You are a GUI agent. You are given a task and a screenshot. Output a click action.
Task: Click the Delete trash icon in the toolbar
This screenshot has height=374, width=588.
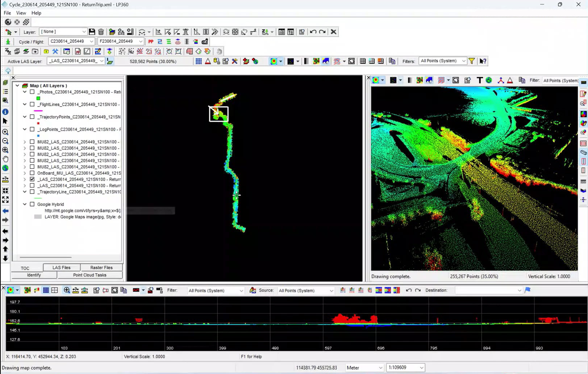tap(101, 32)
